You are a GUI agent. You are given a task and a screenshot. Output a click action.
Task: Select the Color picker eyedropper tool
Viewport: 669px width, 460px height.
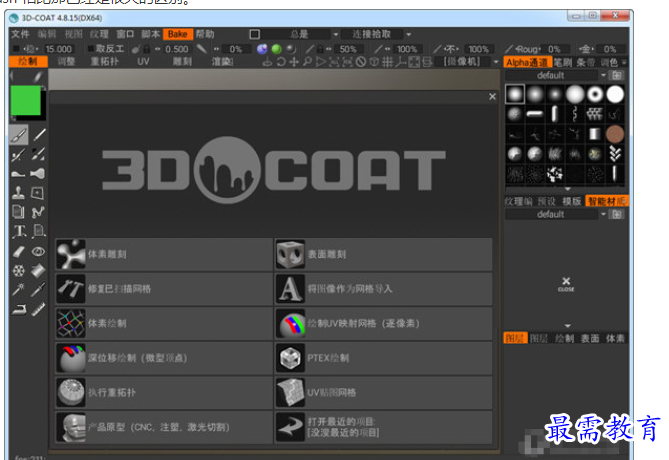[x=38, y=290]
